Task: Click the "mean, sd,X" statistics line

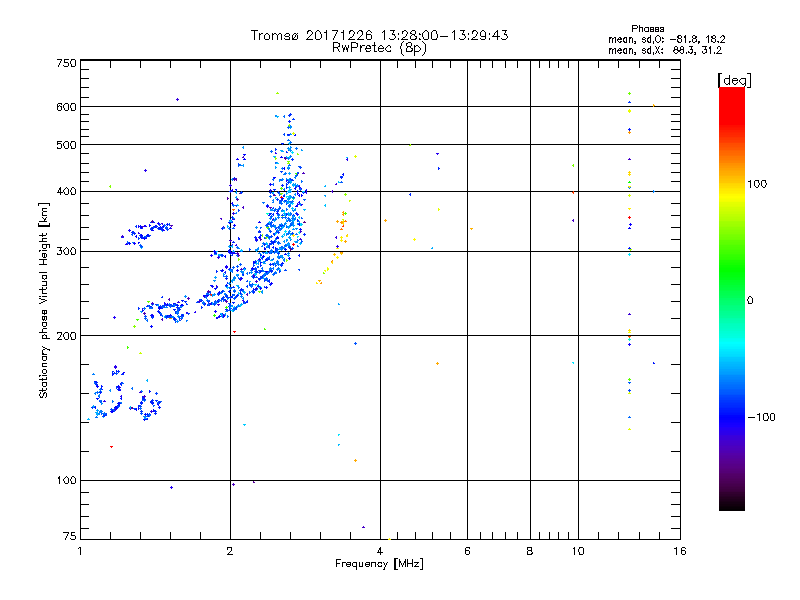Action: (665, 50)
